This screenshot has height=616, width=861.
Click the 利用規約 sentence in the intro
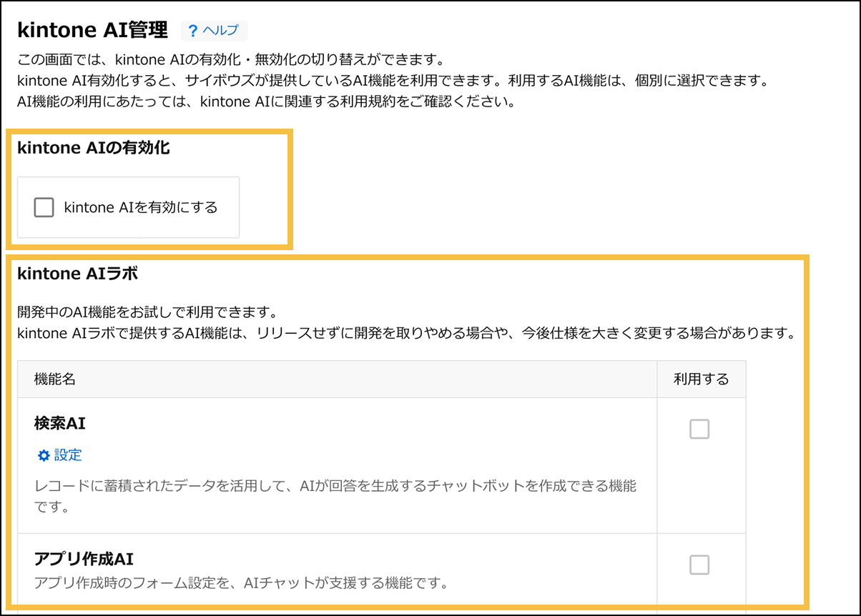(x=265, y=101)
